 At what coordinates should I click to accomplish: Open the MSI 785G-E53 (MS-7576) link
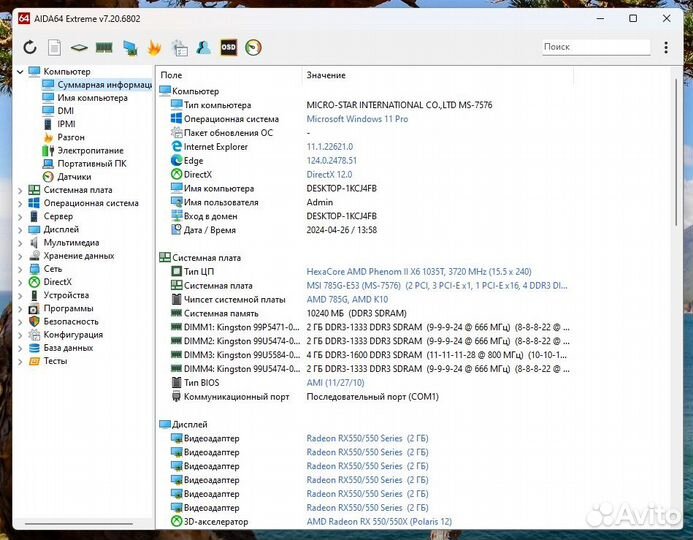point(437,285)
